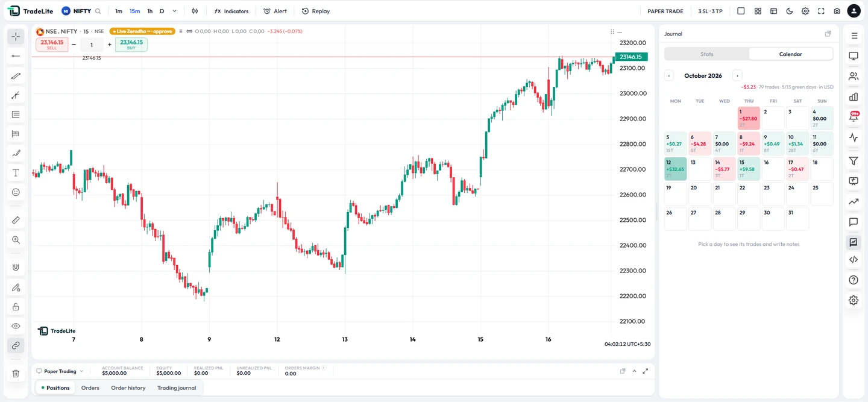The height and width of the screenshot is (402, 868).
Task: Open the Orders tab
Action: [90, 388]
